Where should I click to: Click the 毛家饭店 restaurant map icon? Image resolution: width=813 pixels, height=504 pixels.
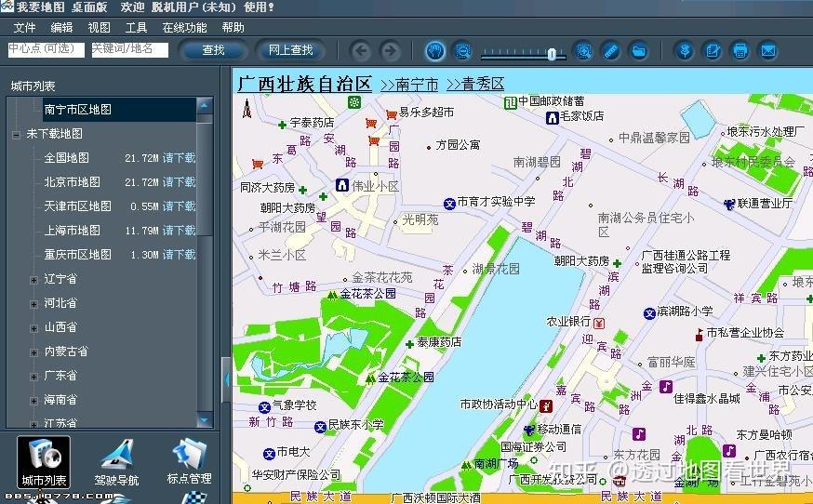(x=553, y=118)
